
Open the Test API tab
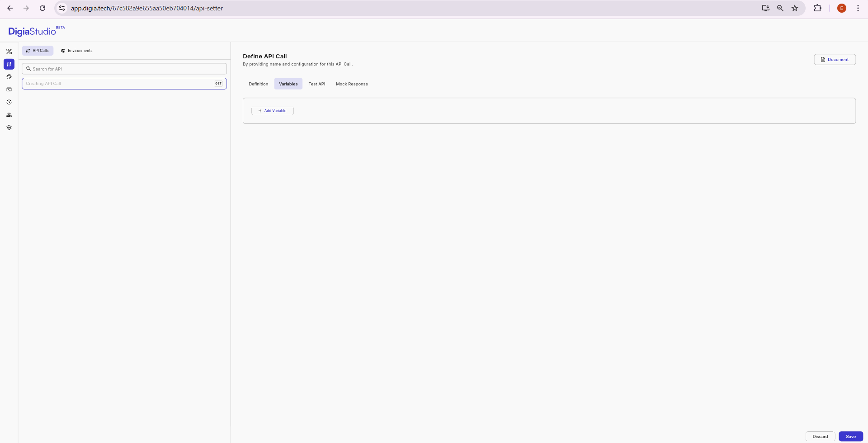click(x=316, y=84)
